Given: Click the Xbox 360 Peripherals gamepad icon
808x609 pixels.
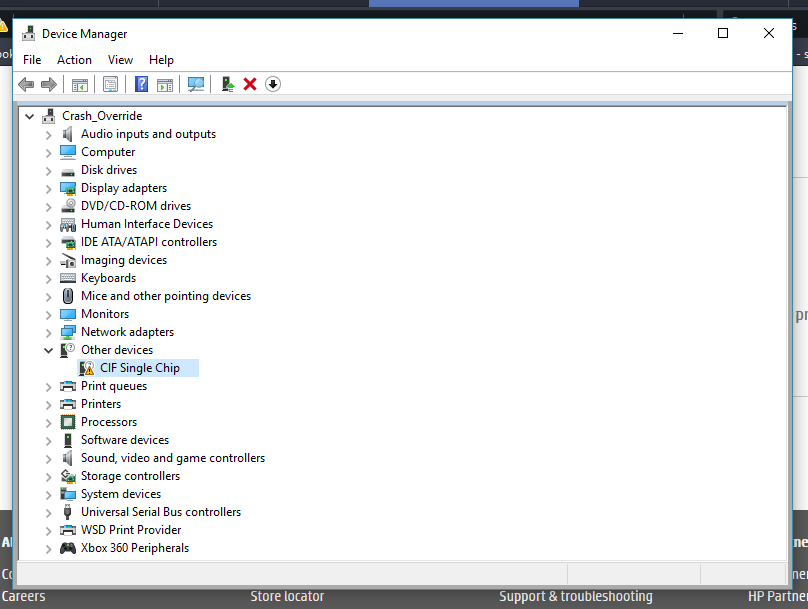Looking at the screenshot, I should [68, 548].
